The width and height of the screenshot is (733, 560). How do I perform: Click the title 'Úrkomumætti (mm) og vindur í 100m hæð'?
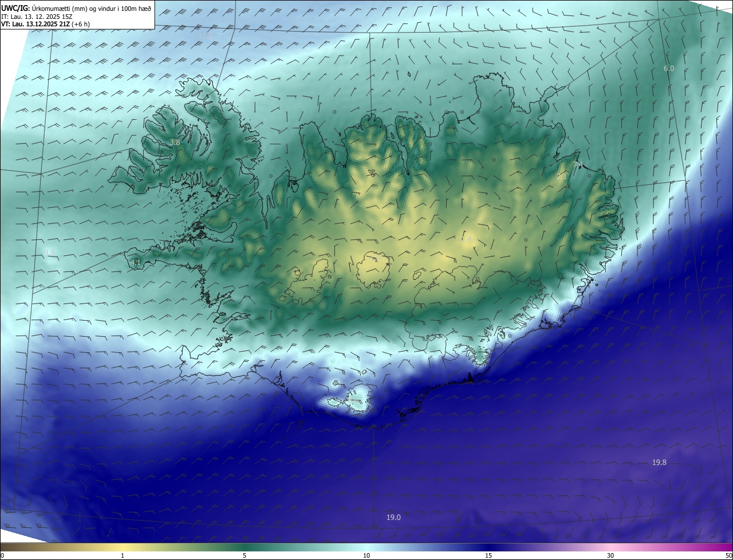[x=92, y=8]
